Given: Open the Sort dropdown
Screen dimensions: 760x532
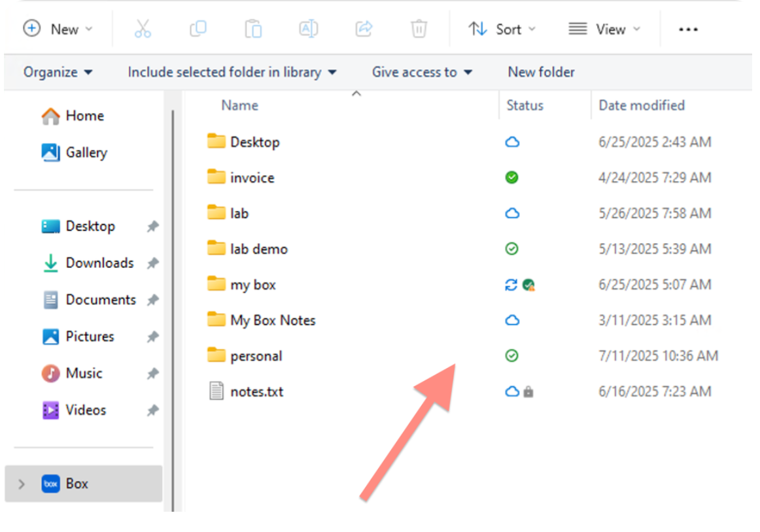Looking at the screenshot, I should click(x=502, y=29).
